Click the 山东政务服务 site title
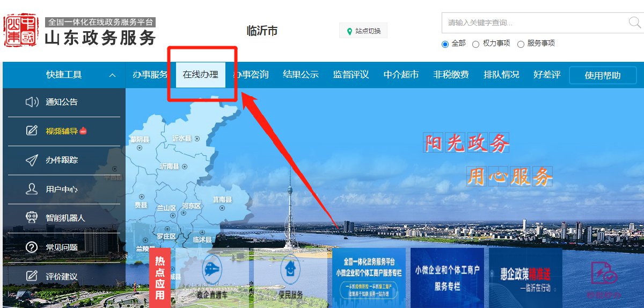The image size is (644, 308). (x=100, y=38)
